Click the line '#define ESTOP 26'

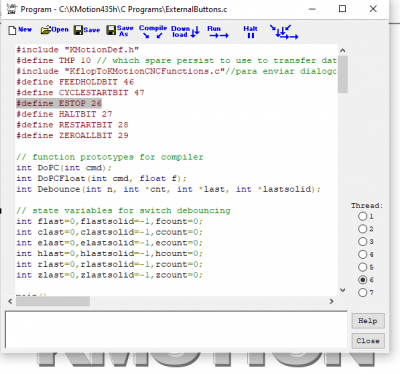click(x=59, y=103)
